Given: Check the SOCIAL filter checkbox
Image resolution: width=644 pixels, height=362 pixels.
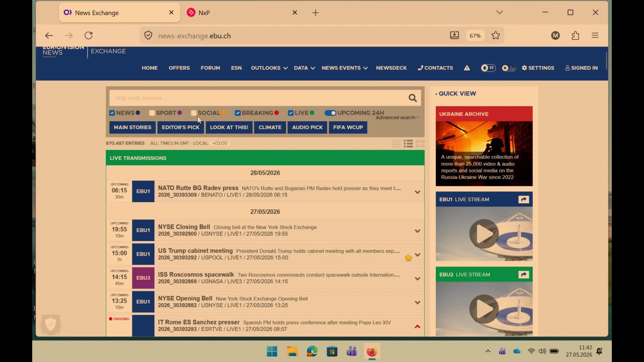Looking at the screenshot, I should pos(194,113).
